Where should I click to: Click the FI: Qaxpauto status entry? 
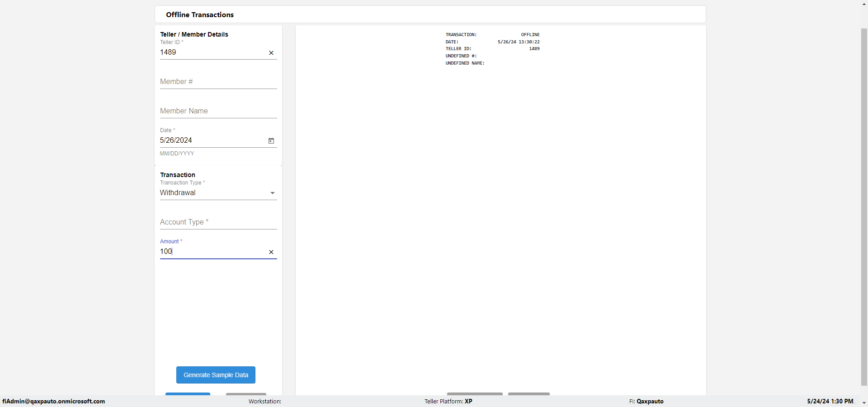coord(646,401)
